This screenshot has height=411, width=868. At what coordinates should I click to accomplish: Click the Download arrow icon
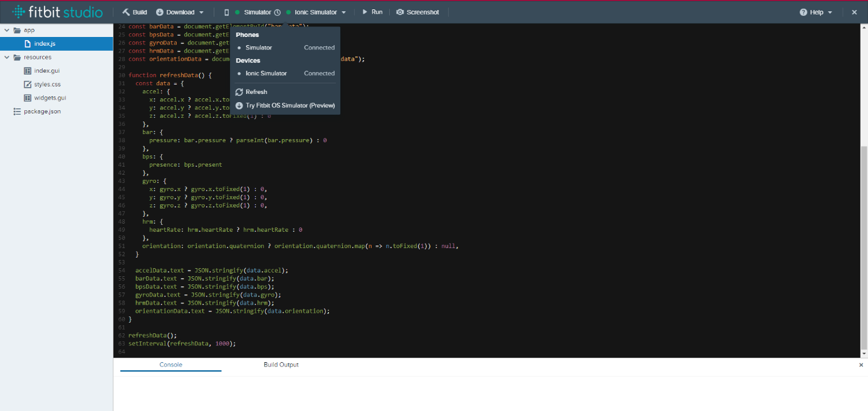(160, 12)
